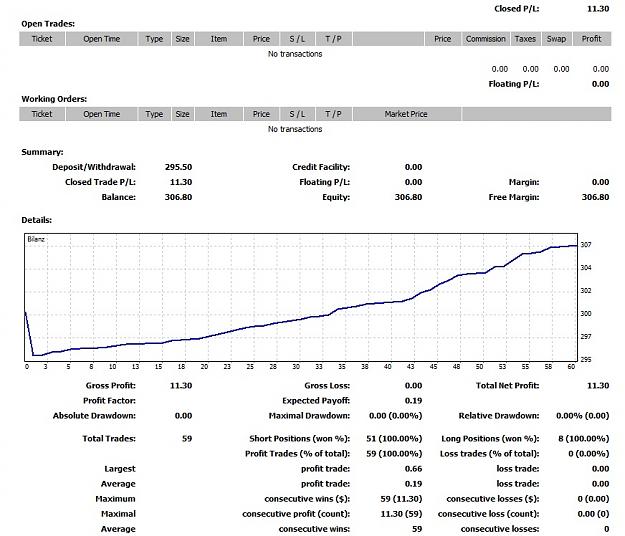The height and width of the screenshot is (536, 625).
Task: Select the S / L header in Open Trades
Action: pos(297,39)
